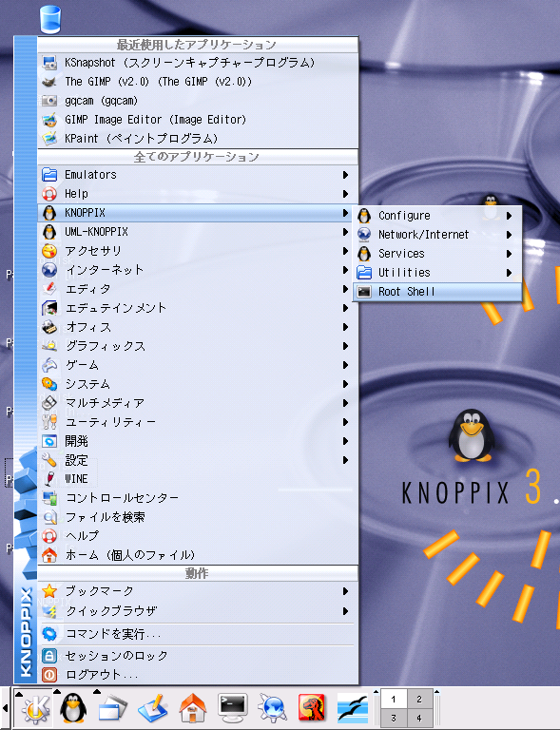Open the クイックブラウザ submenu
560x730 pixels.
point(198,611)
